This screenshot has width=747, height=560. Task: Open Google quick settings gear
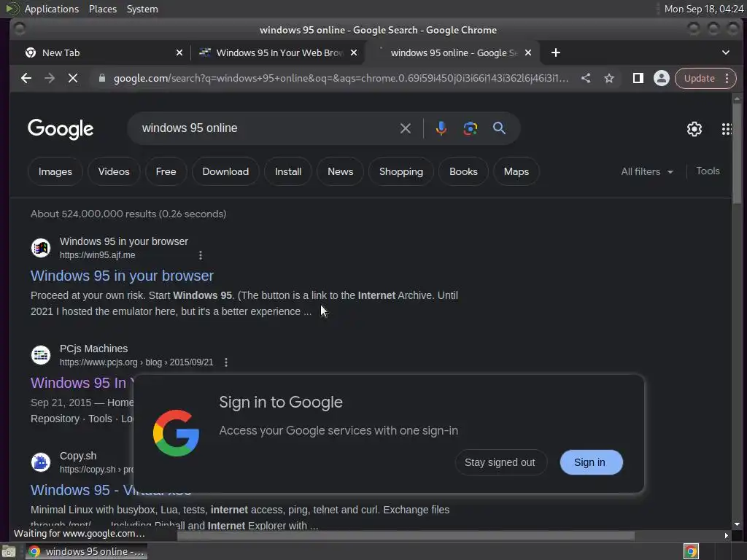click(x=694, y=128)
